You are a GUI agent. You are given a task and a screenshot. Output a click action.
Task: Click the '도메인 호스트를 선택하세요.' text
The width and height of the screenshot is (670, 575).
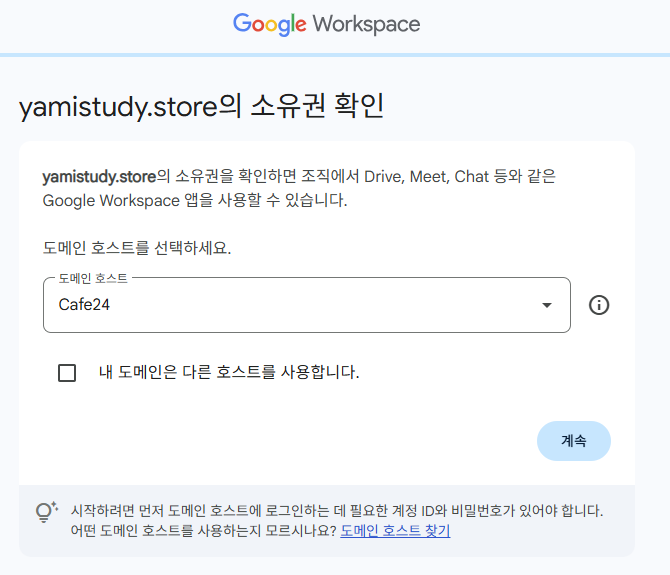[x=137, y=248]
